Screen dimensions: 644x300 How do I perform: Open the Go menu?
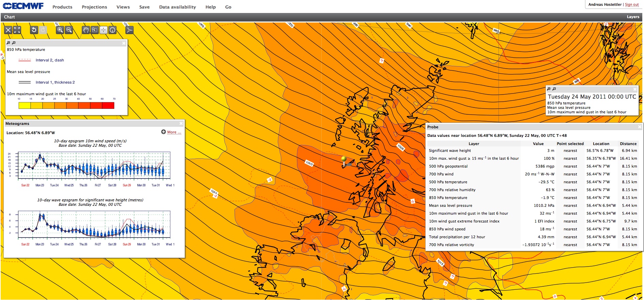point(228,7)
